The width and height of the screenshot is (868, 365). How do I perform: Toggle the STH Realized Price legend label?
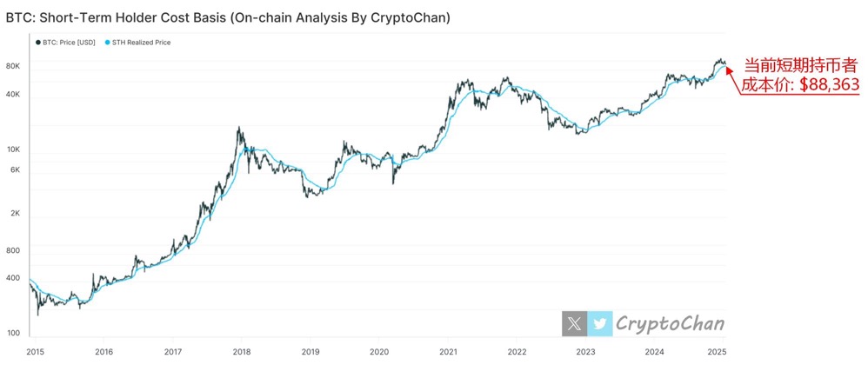[141, 42]
